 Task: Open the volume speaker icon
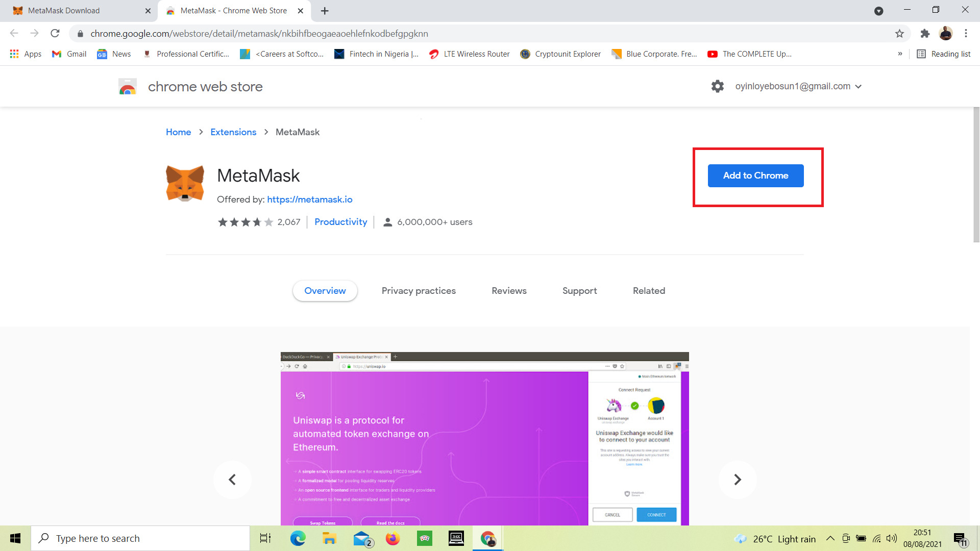[x=892, y=538]
